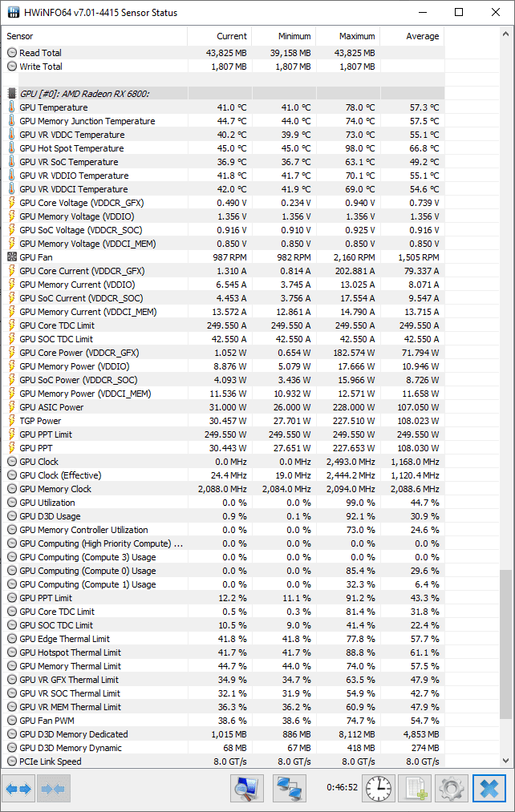Click the Maximum column header
515x812 pixels.
pyautogui.click(x=347, y=36)
